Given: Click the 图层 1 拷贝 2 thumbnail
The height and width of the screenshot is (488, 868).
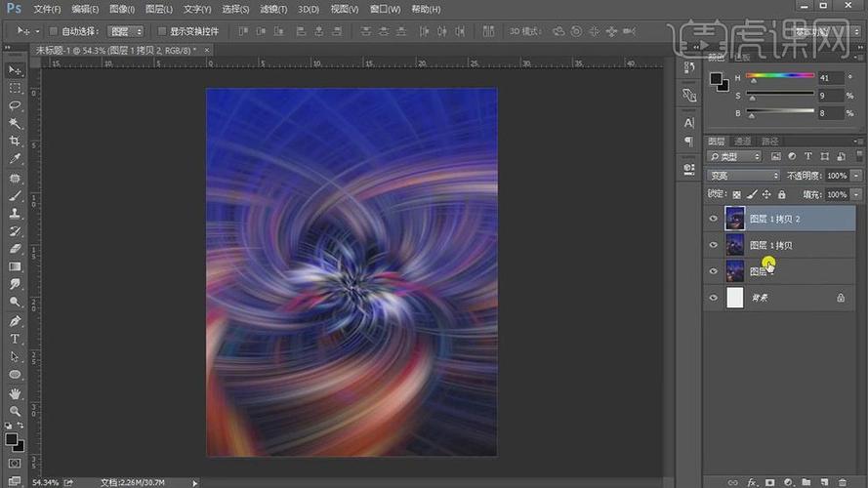Looking at the screenshot, I should (x=735, y=219).
